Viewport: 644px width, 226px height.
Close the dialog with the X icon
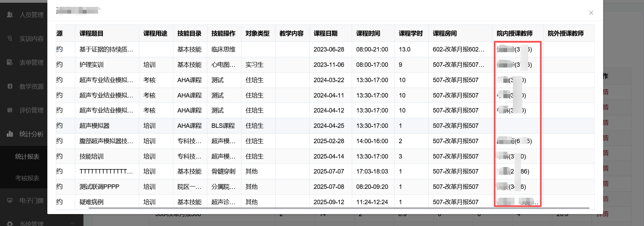pos(591,13)
